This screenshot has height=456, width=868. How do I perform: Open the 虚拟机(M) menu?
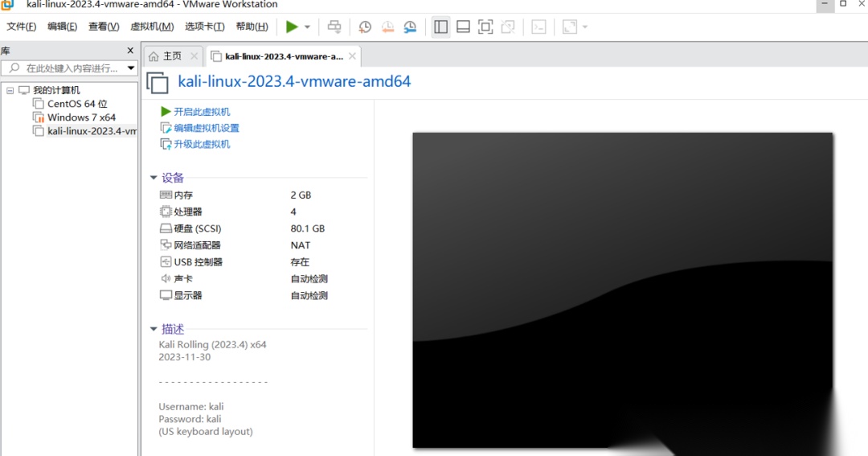click(152, 27)
